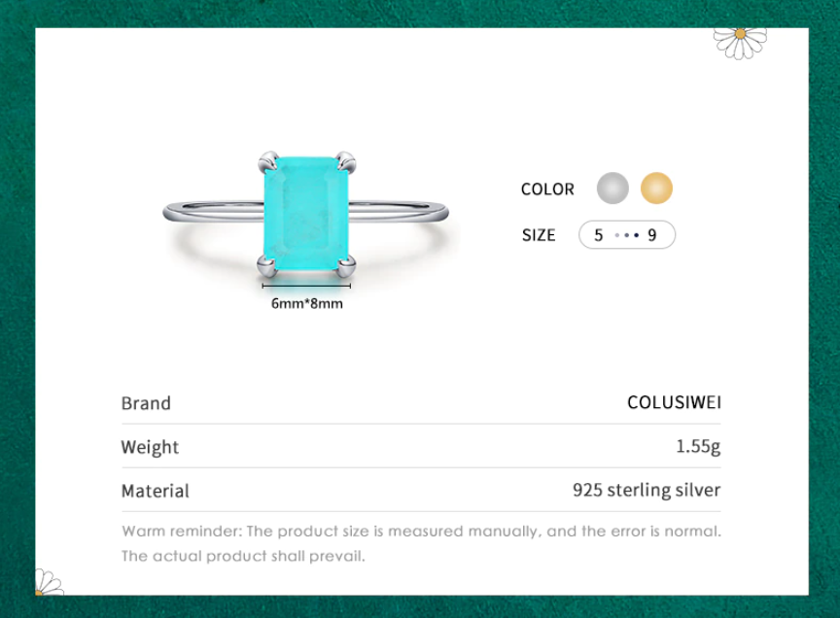Select the gold color swatch

(x=656, y=188)
